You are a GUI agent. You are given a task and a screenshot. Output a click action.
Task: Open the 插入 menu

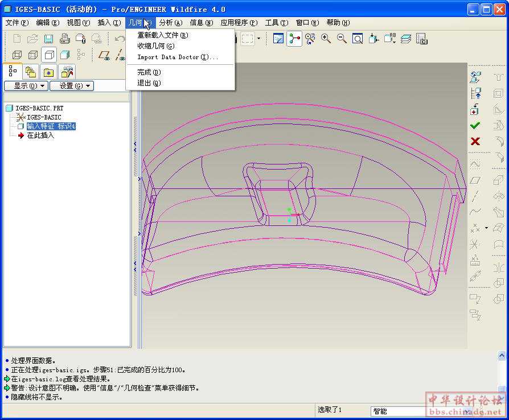pyautogui.click(x=109, y=23)
